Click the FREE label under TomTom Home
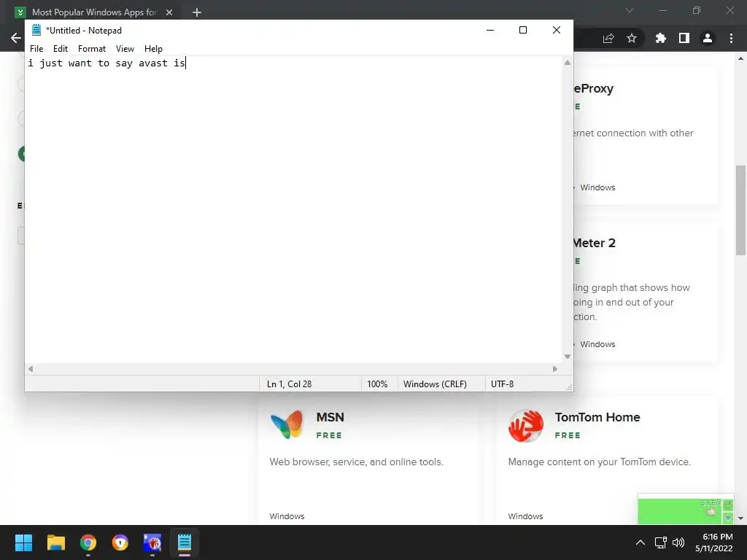 coord(568,435)
